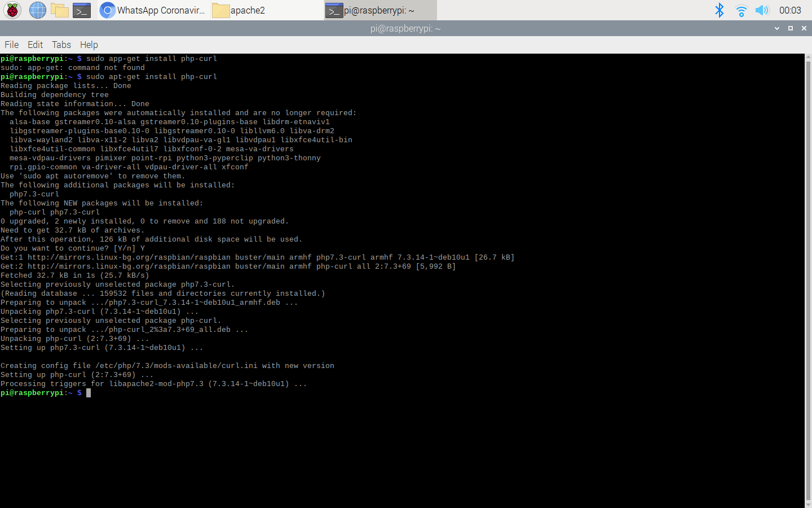Image resolution: width=812 pixels, height=508 pixels.
Task: Open the Bluetooth tray menu
Action: click(719, 10)
